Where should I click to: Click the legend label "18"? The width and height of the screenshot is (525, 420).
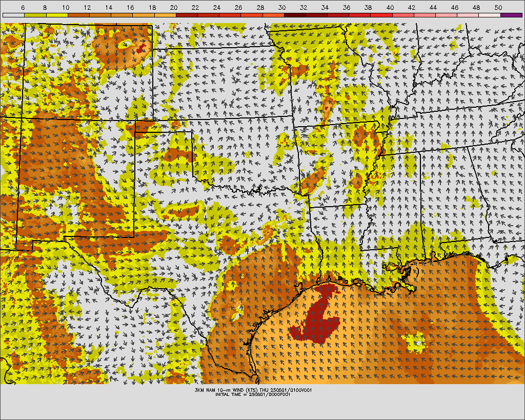[152, 7]
